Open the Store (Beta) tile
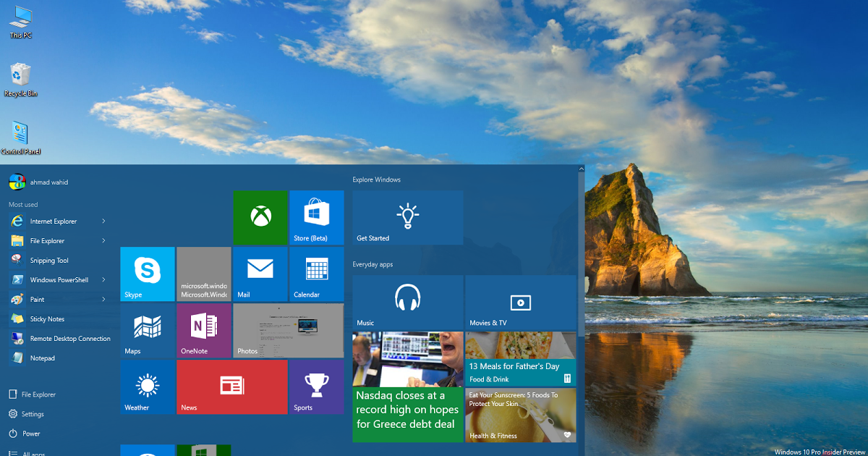Image resolution: width=868 pixels, height=456 pixels. tap(317, 217)
